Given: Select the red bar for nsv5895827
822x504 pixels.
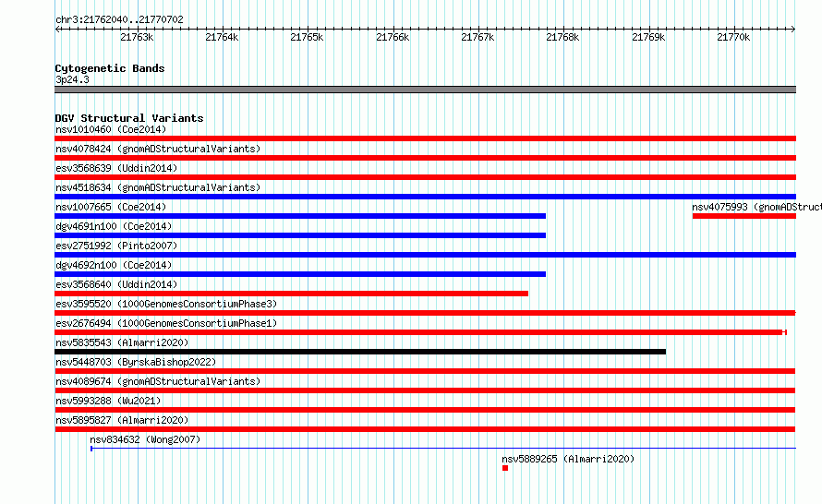Looking at the screenshot, I should [425, 429].
